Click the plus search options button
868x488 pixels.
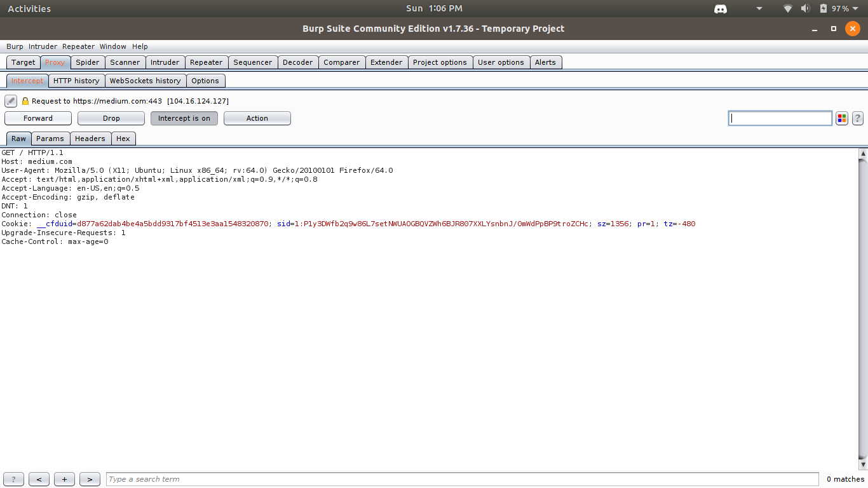pyautogui.click(x=64, y=479)
